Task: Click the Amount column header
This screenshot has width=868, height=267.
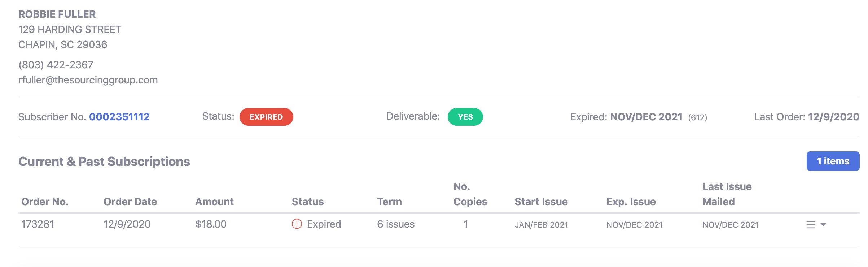Action: pos(214,202)
